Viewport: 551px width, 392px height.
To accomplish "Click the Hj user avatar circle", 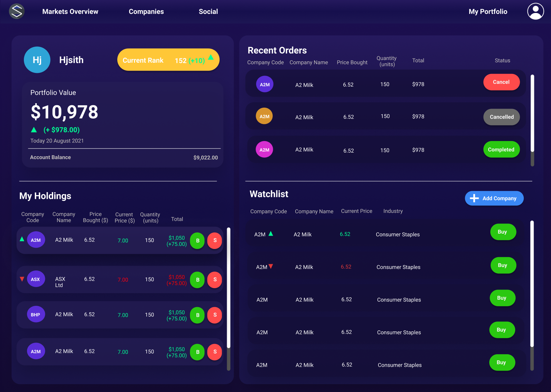I will click(x=37, y=60).
